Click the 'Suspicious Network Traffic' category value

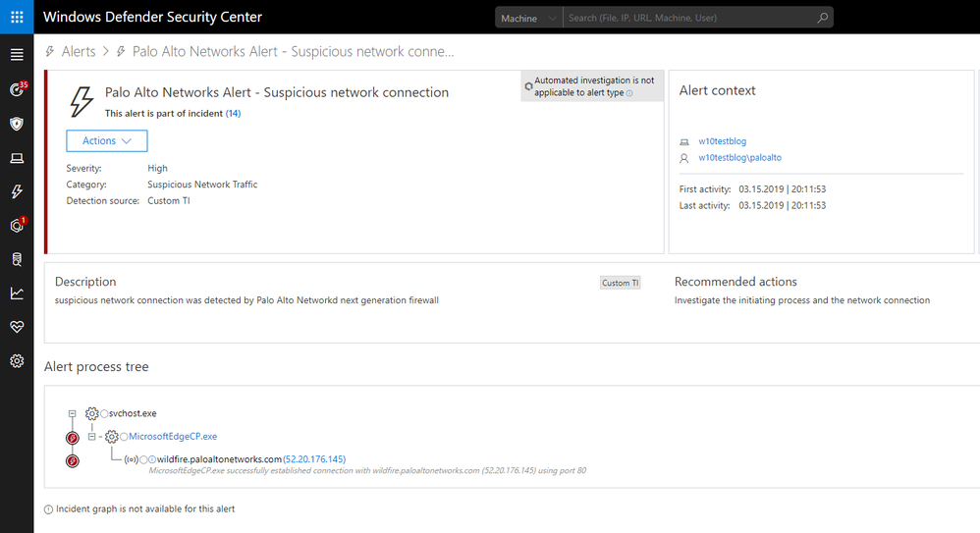click(x=202, y=185)
